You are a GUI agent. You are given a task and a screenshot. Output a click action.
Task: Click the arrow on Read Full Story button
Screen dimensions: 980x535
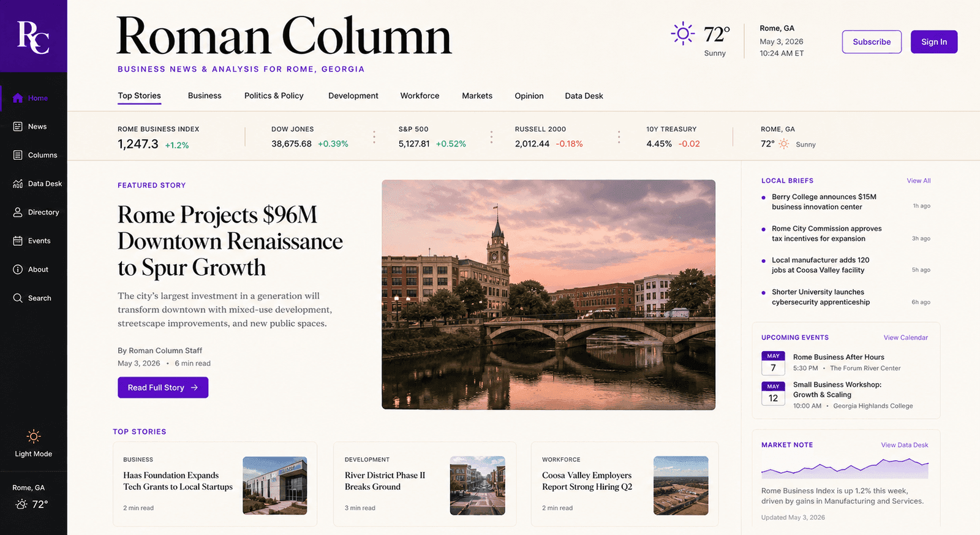[194, 388]
